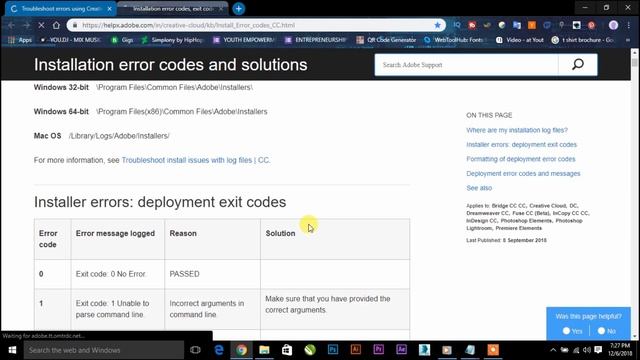Click 'Incorrect arguments in command line' cell
Image resolution: width=640 pixels, height=360 pixels.
[x=212, y=309]
